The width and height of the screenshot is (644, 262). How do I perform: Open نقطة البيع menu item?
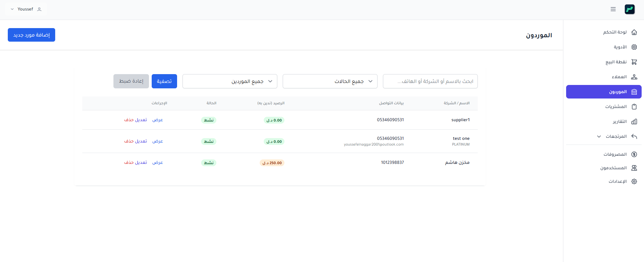click(x=604, y=62)
